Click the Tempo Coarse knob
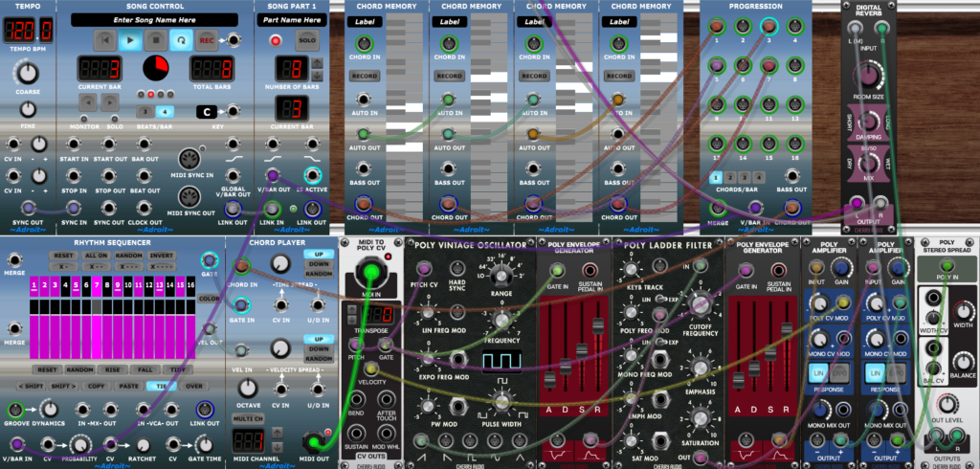 click(28, 73)
